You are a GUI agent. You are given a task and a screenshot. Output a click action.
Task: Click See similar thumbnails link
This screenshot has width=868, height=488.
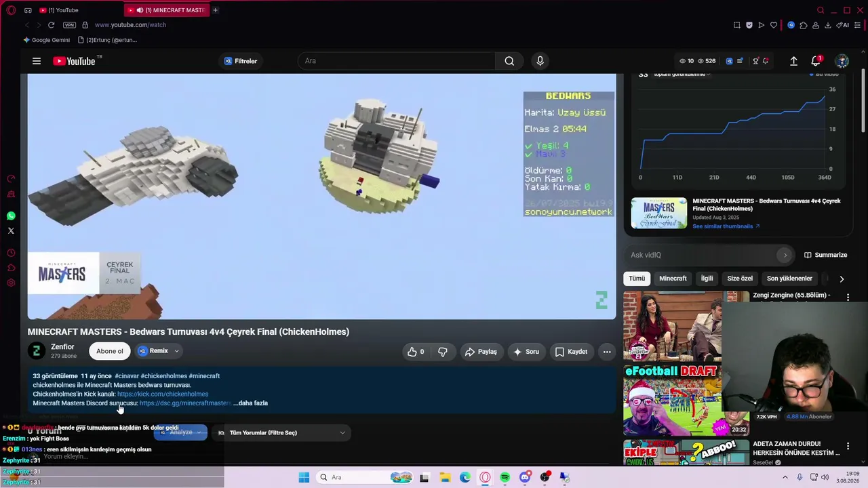tap(726, 226)
